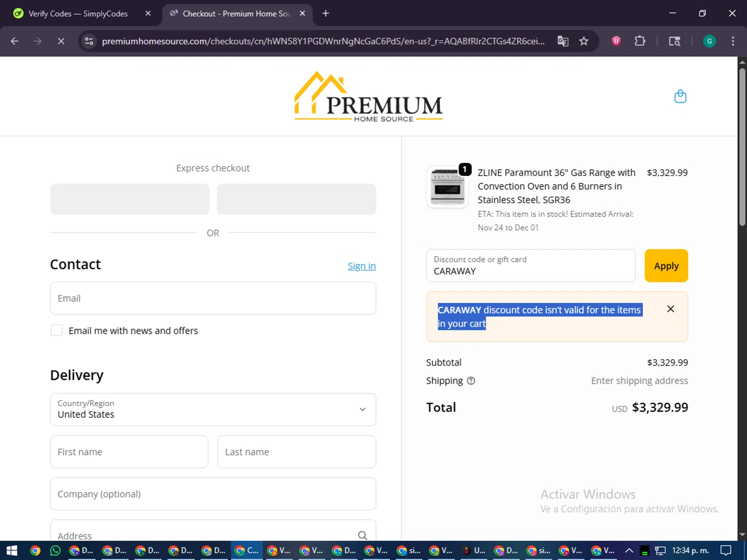Click the page vertical scrollbar thumb

click(742, 147)
